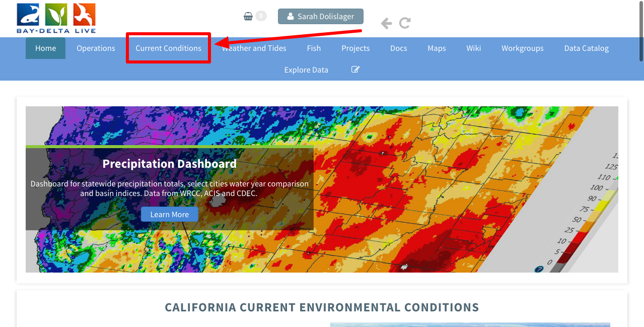This screenshot has height=327, width=644.
Task: Open the Docs section
Action: point(398,48)
